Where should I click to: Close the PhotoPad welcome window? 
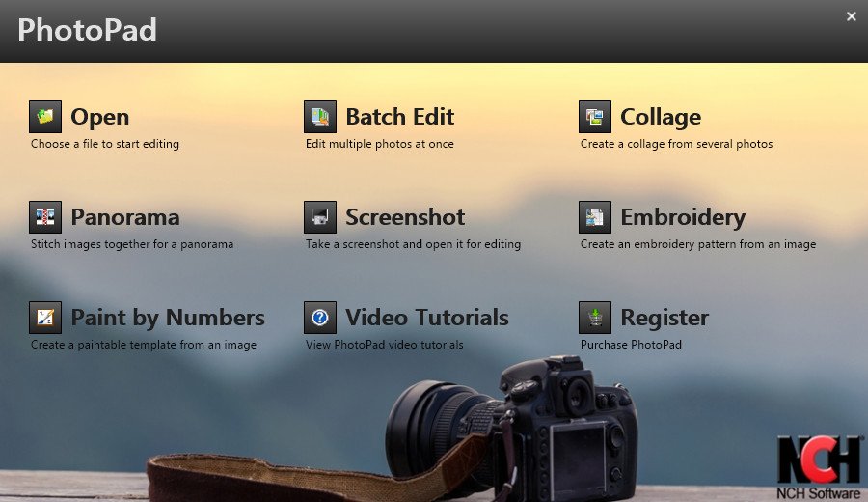point(851,16)
